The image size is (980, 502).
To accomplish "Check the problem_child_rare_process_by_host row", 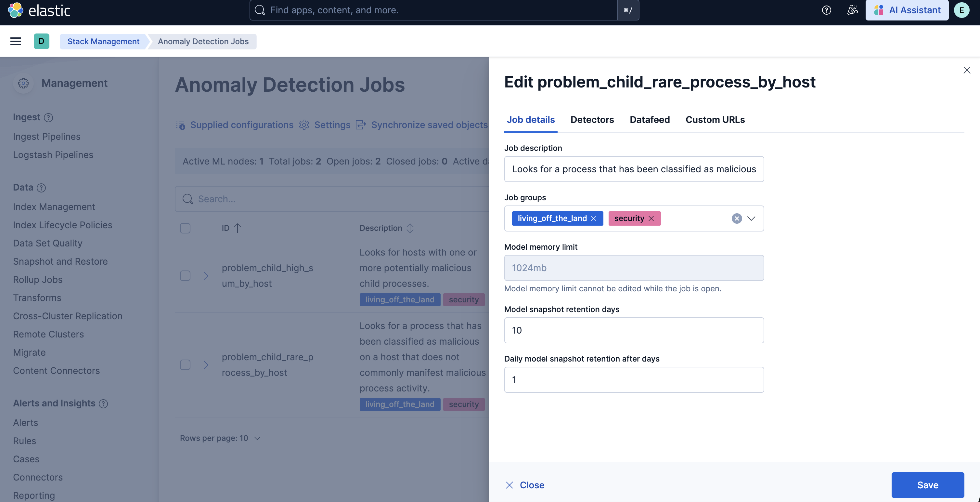I will tap(185, 364).
